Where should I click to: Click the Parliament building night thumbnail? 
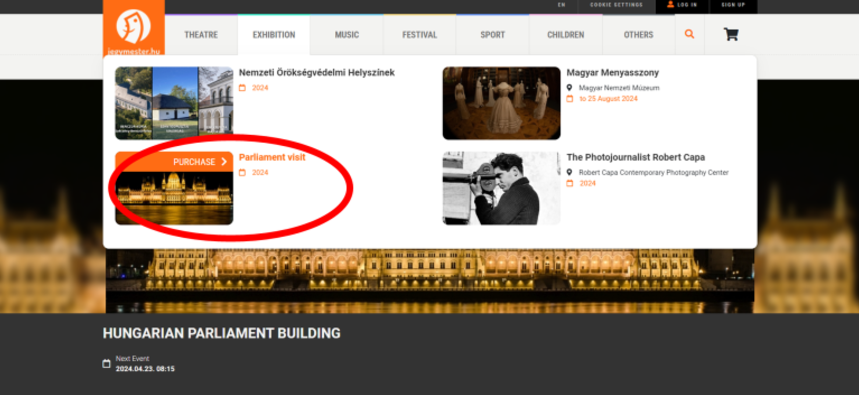click(174, 198)
